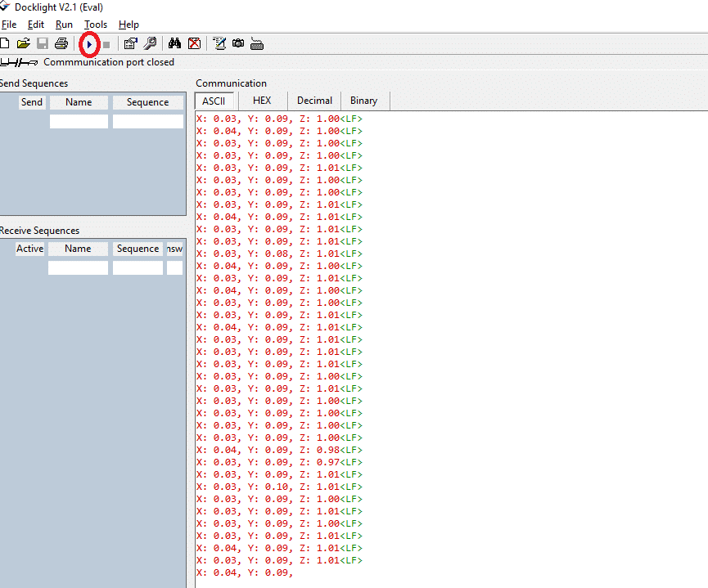
Task: Click the Print icon in toolbar
Action: (61, 43)
